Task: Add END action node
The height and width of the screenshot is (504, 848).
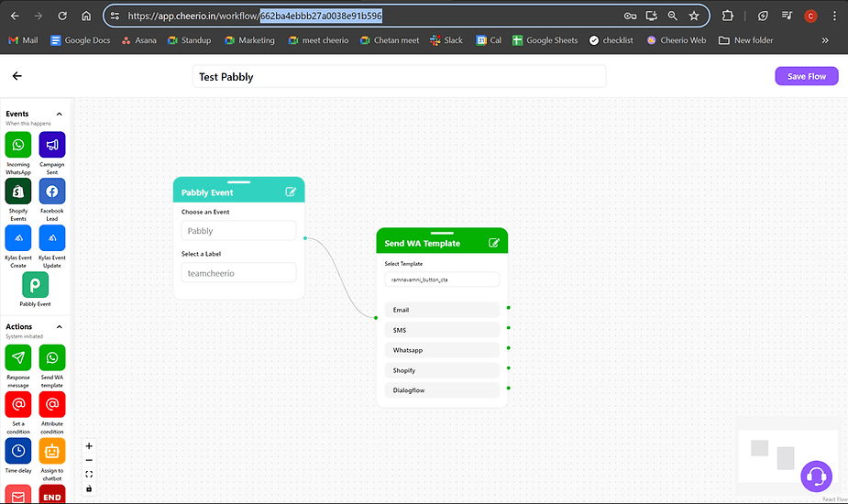Action: tap(52, 495)
